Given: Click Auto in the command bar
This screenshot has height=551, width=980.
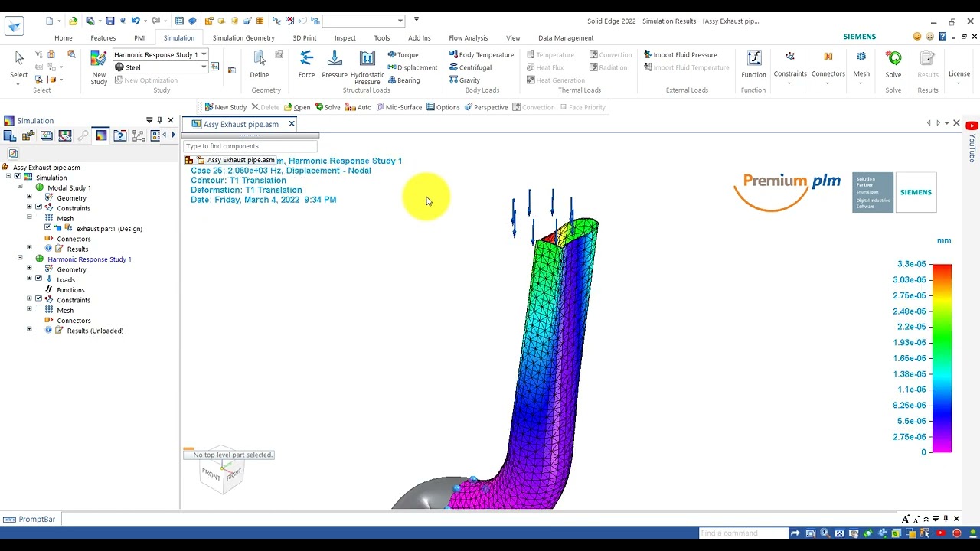Looking at the screenshot, I should coord(358,107).
